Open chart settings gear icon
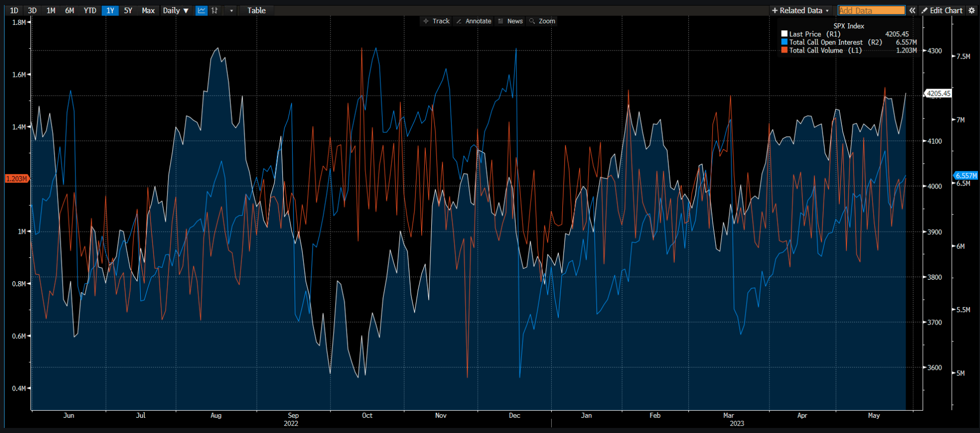 (x=971, y=11)
